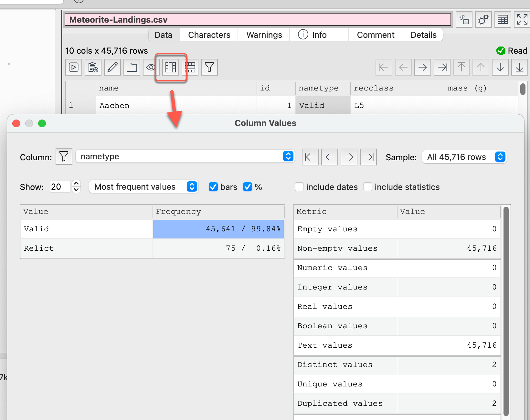Click the Duplicated values metric row
Image resolution: width=530 pixels, height=420 pixels.
tap(397, 404)
